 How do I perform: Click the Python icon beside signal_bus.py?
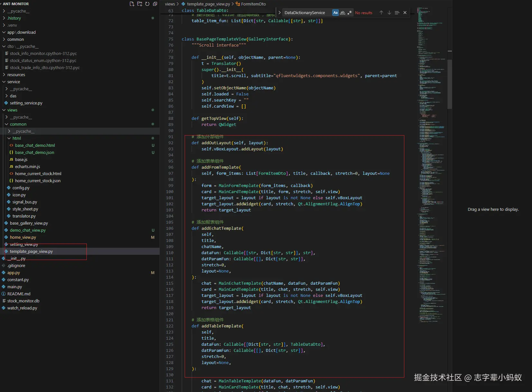point(9,202)
